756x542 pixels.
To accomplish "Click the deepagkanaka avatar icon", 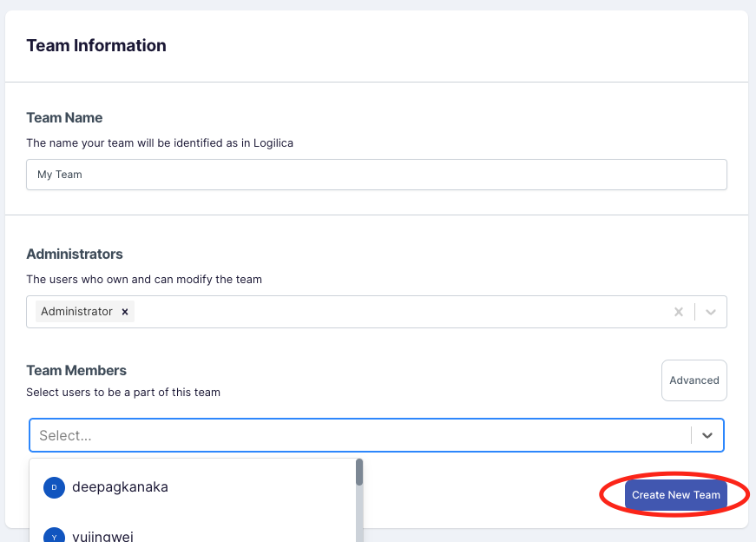I will coord(54,487).
